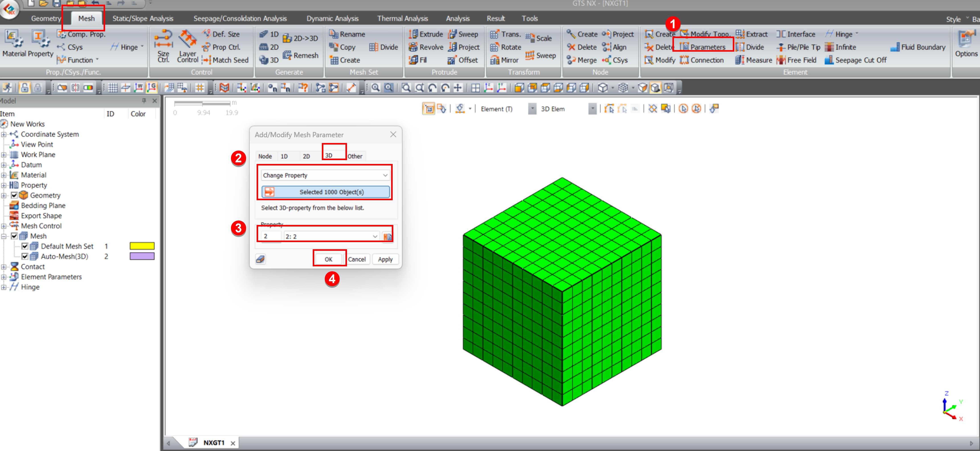Viewport: 980px width, 451px height.
Task: Click Rename in Mesh Set group
Action: (x=347, y=34)
